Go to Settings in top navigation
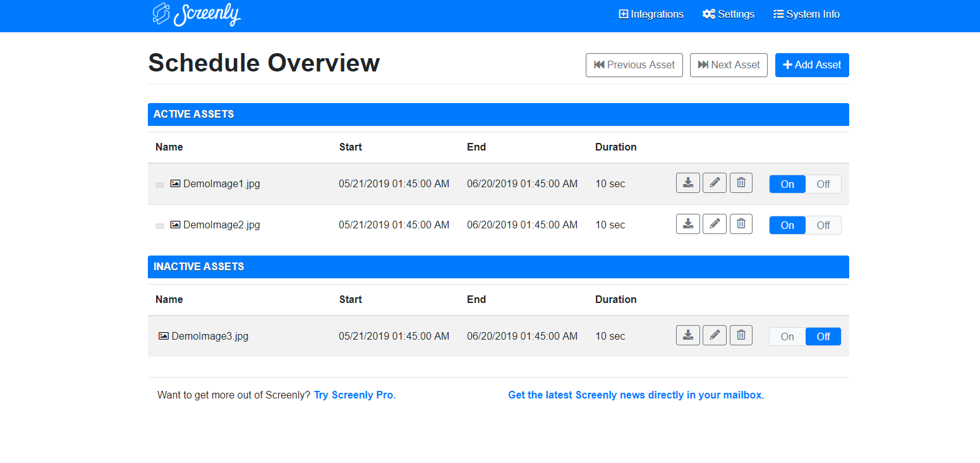980x463 pixels. coord(729,15)
